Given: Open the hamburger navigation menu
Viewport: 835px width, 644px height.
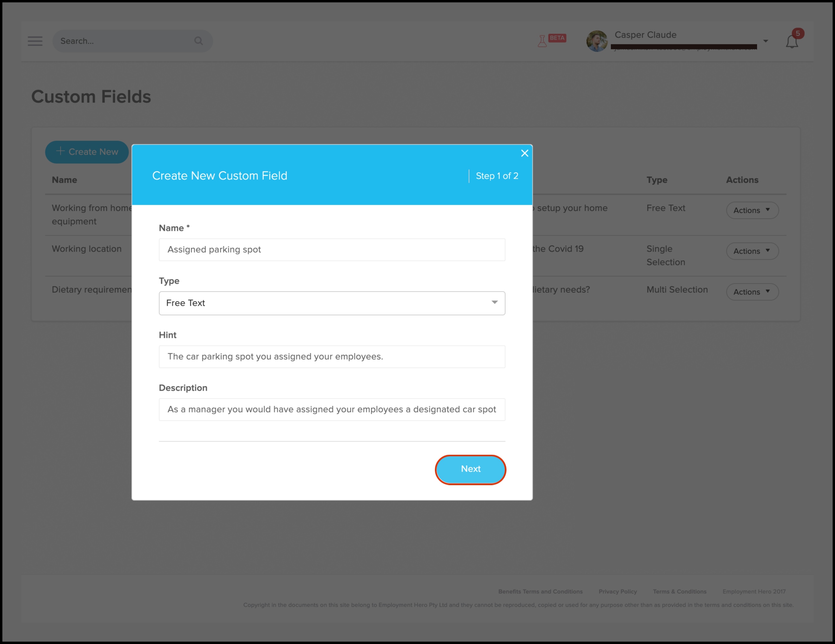Looking at the screenshot, I should tap(35, 41).
